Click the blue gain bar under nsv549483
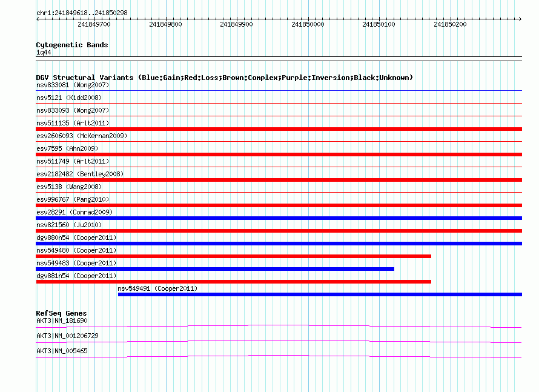The height and width of the screenshot is (392, 539). click(x=215, y=269)
